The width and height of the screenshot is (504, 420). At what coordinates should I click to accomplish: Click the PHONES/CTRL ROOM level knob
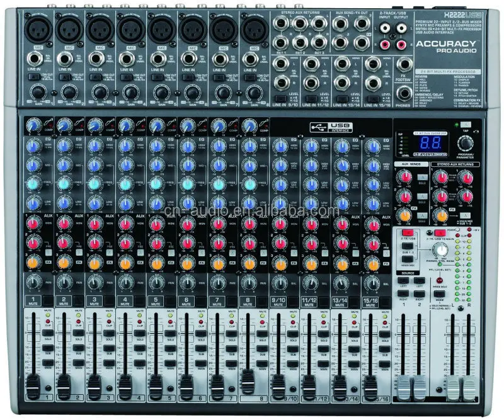(440, 250)
